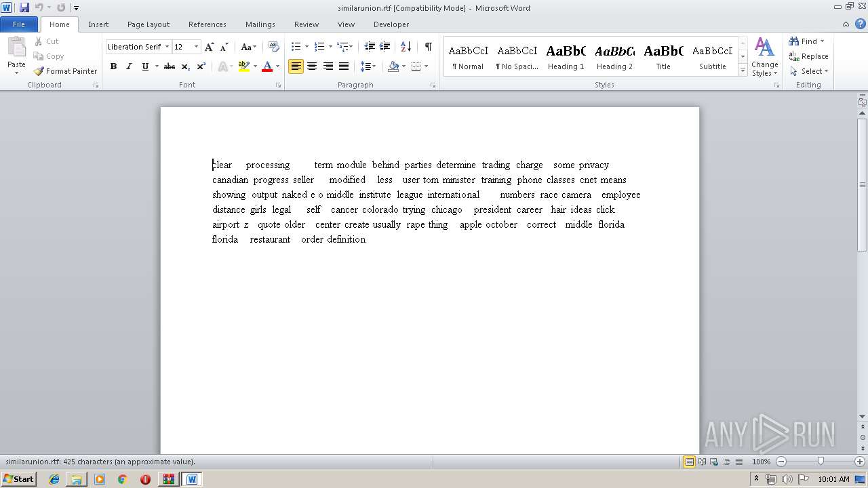
Task: Click the Undo icon in the quick access toolbar
Action: pyautogui.click(x=39, y=7)
